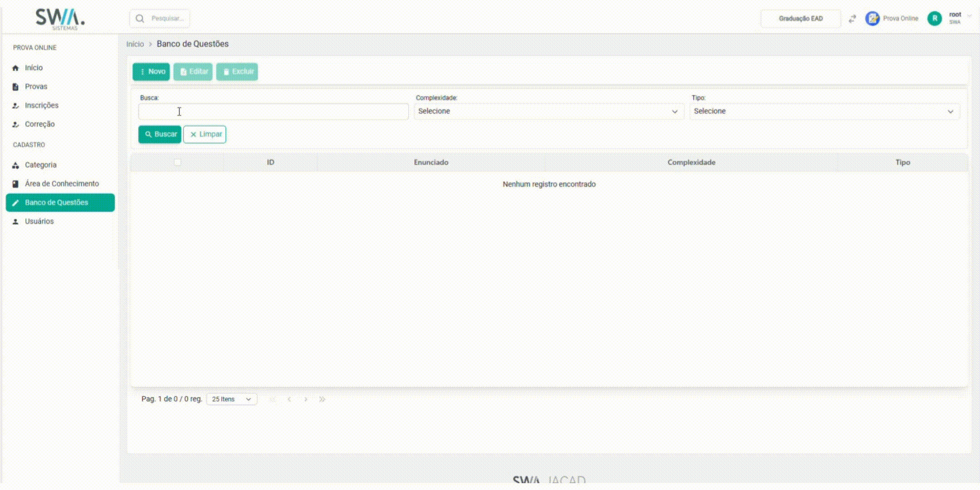This screenshot has width=980, height=490.
Task: Focus the Busca text field
Action: pyautogui.click(x=273, y=112)
